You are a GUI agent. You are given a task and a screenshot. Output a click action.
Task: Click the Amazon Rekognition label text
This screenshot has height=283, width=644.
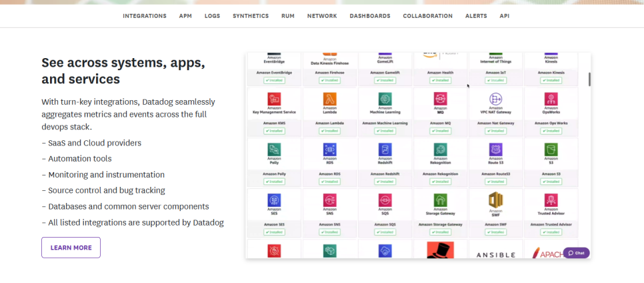tap(440, 174)
